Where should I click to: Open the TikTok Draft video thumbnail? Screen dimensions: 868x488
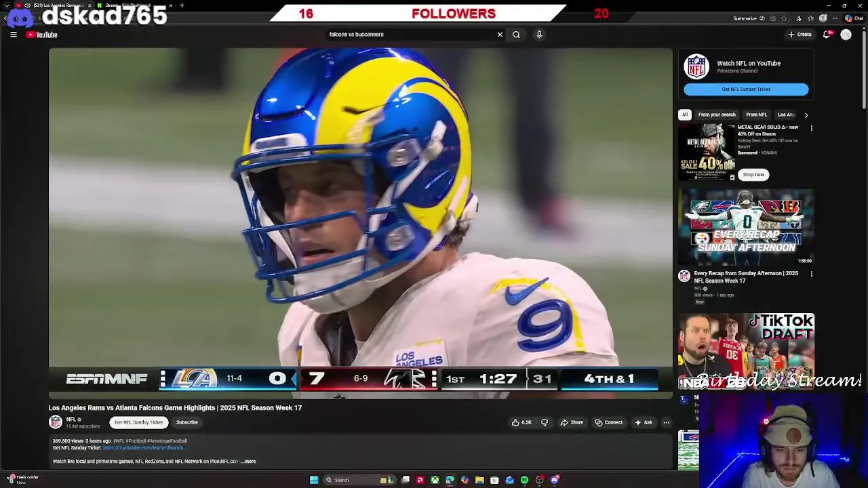click(746, 351)
